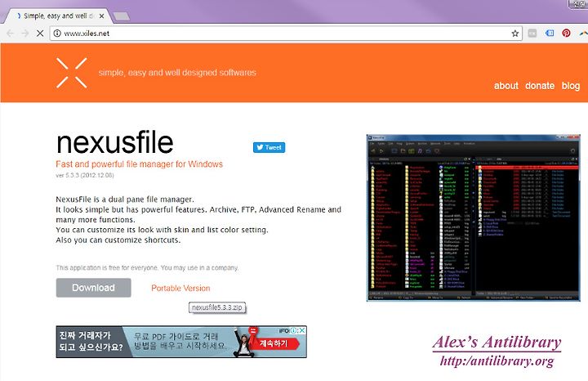Screen dimensions: 588x381
Task: Open the blog link in the header
Action: (570, 86)
